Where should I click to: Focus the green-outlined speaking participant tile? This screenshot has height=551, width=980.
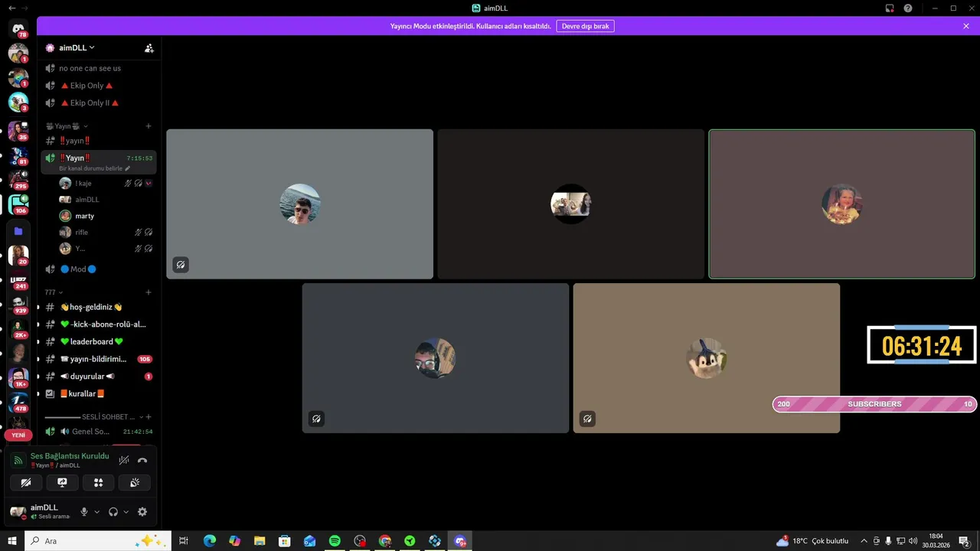pyautogui.click(x=842, y=204)
